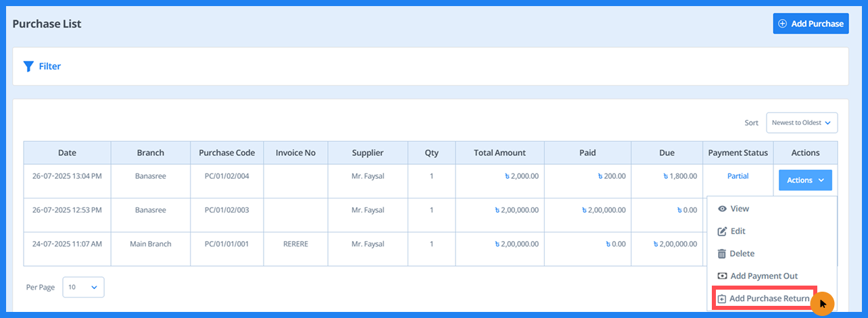Choose Add Payment Out menu item
The width and height of the screenshot is (868, 318).
764,276
